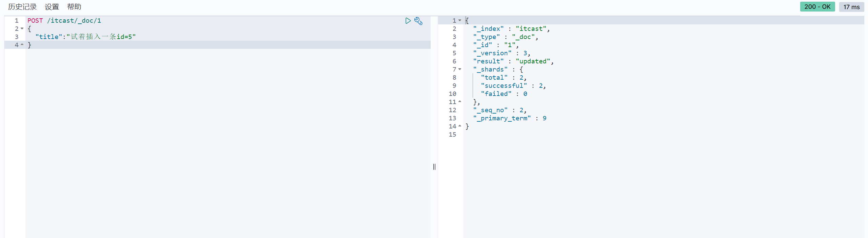Collapse the response root object on line 1
The image size is (868, 238).
[460, 21]
